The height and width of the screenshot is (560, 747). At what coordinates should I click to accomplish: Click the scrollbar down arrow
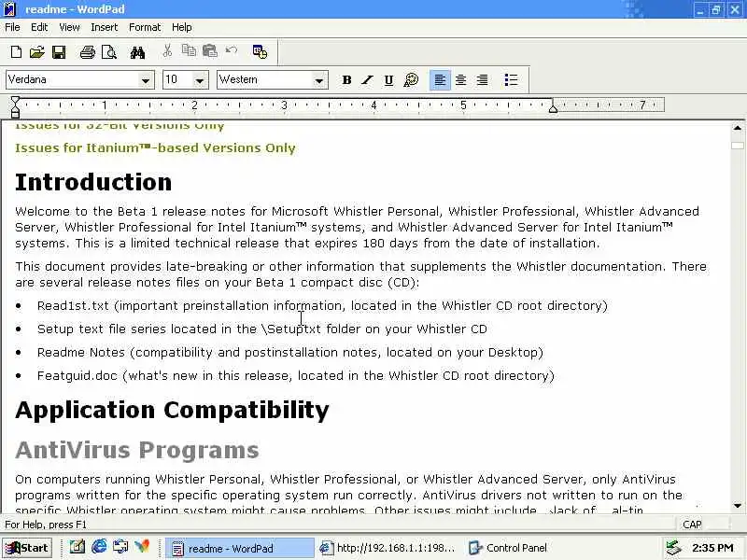pos(738,506)
